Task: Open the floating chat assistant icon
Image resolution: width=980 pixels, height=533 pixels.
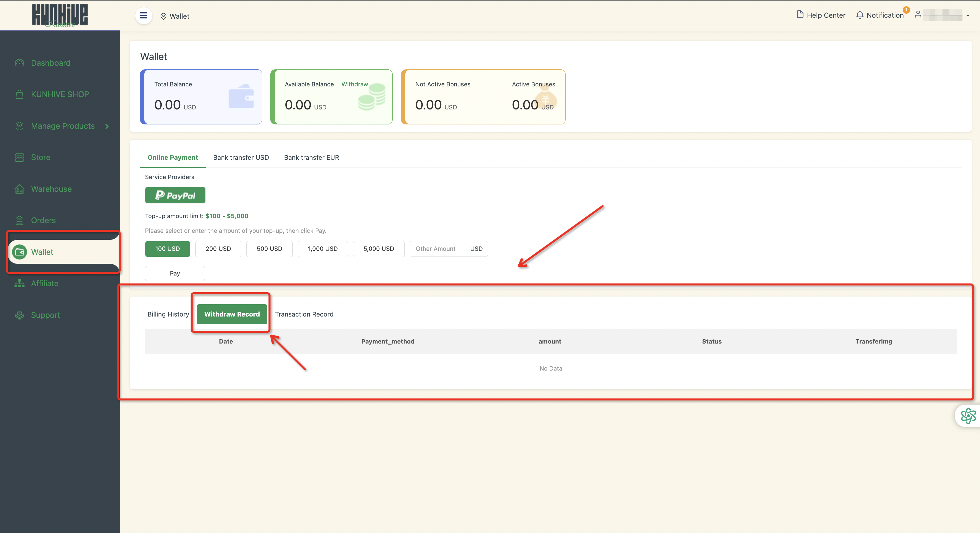Action: coord(968,415)
